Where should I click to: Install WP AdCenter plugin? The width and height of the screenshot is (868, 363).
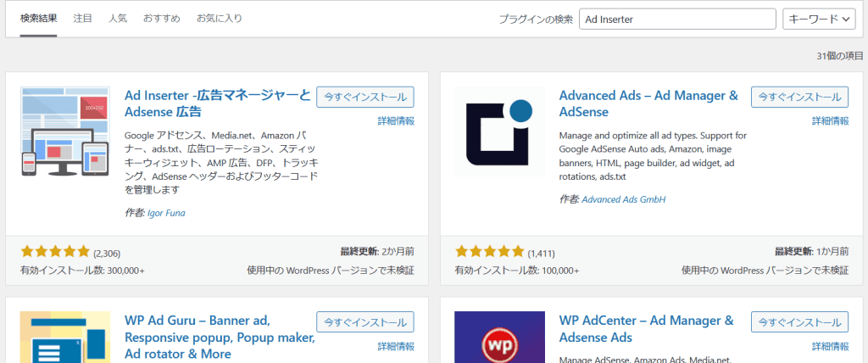tap(799, 322)
